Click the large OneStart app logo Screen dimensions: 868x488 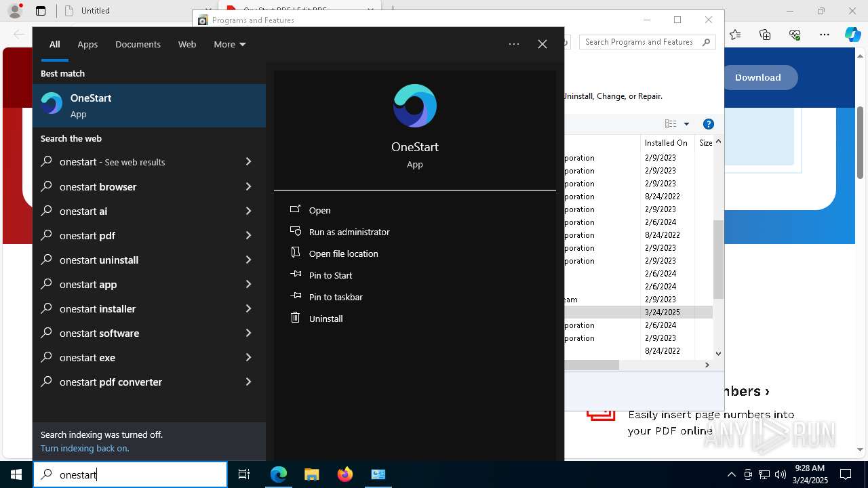click(415, 106)
